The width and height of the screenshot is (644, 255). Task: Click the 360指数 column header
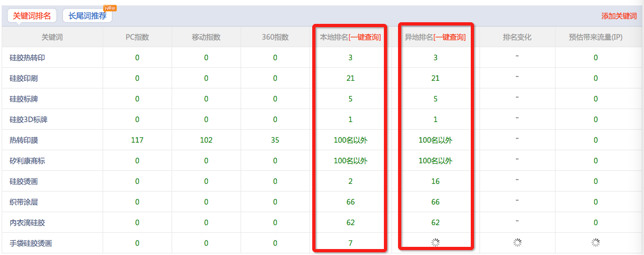pos(275,37)
